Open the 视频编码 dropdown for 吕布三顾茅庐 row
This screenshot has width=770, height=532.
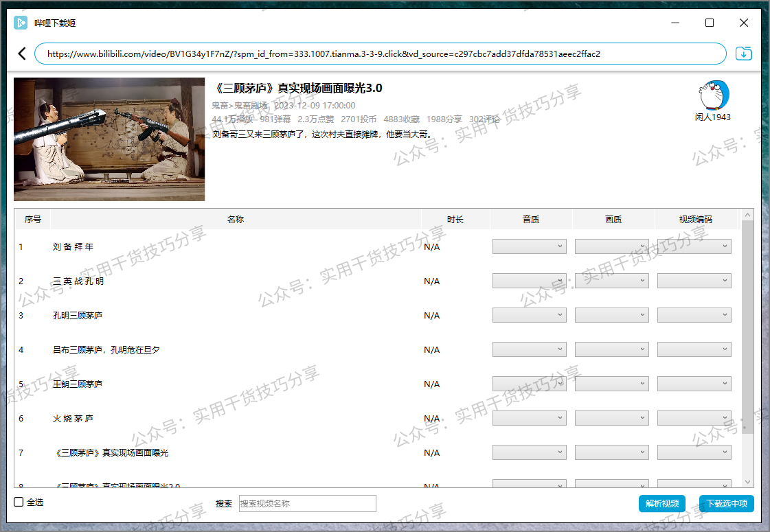pyautogui.click(x=694, y=349)
